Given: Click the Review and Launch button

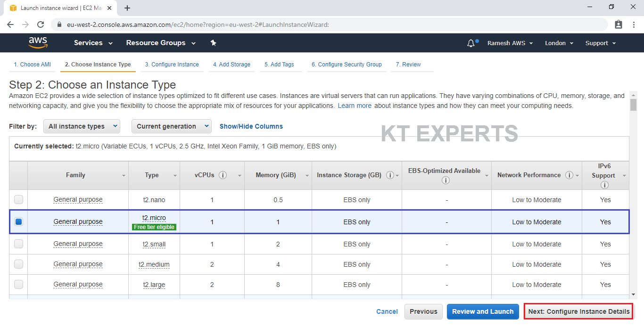Looking at the screenshot, I should point(483,311).
